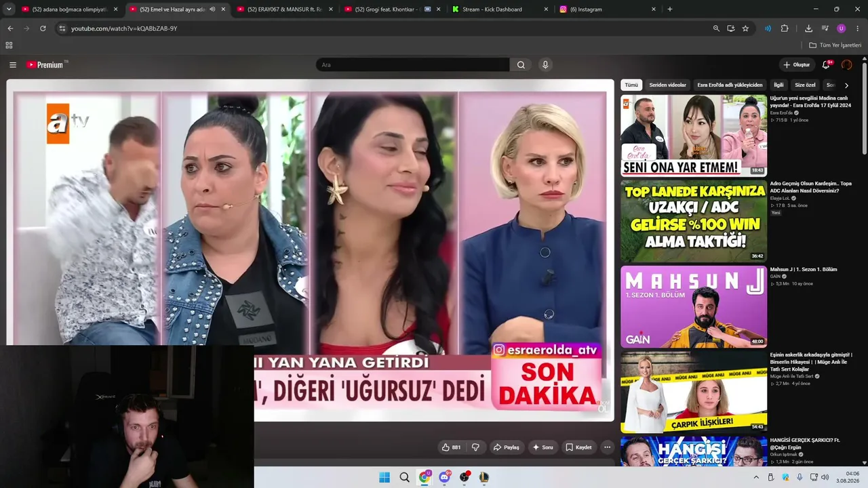
Task: Close the Grogi feat. Khontkar tab
Action: point(439,9)
